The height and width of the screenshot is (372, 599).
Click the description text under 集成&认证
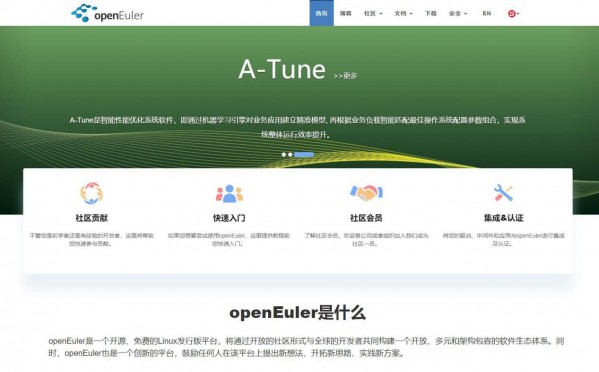[503, 239]
